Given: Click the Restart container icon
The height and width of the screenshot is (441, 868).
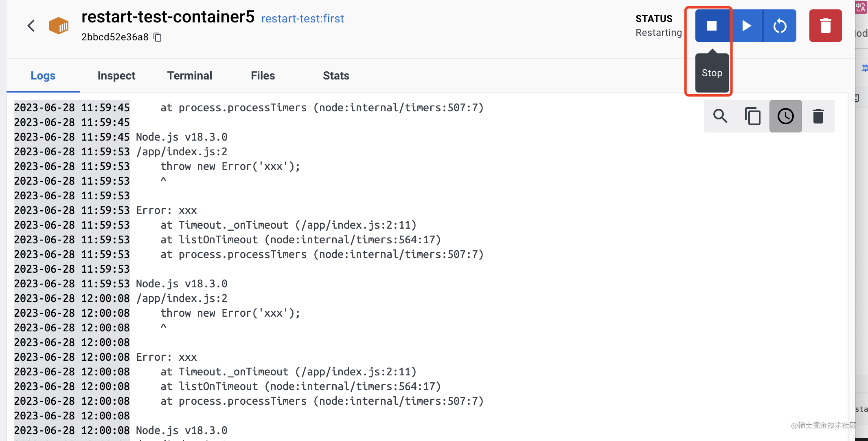Looking at the screenshot, I should coord(780,26).
